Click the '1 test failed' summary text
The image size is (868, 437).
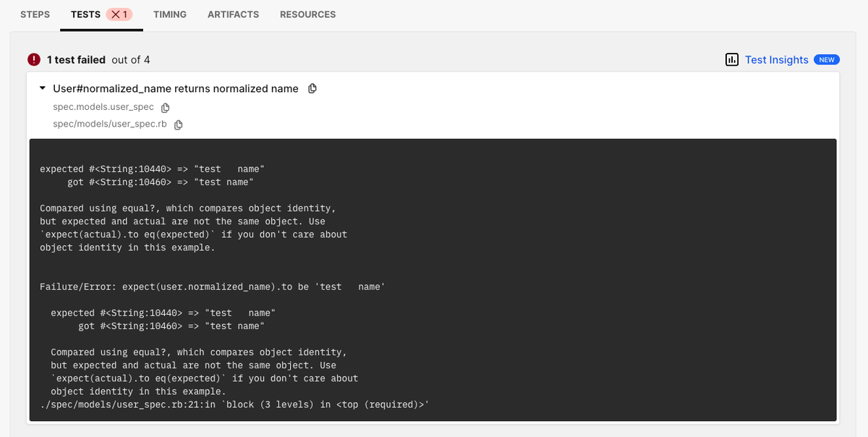click(x=76, y=59)
